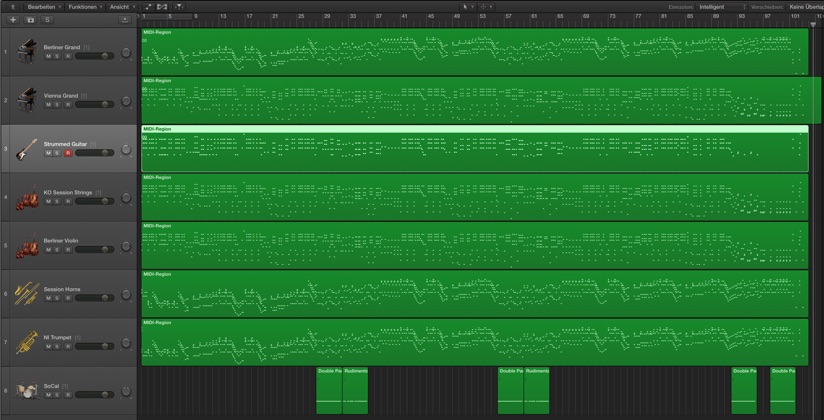Open the pointer tool selection menu
This screenshot has height=420, width=824.
pos(468,6)
